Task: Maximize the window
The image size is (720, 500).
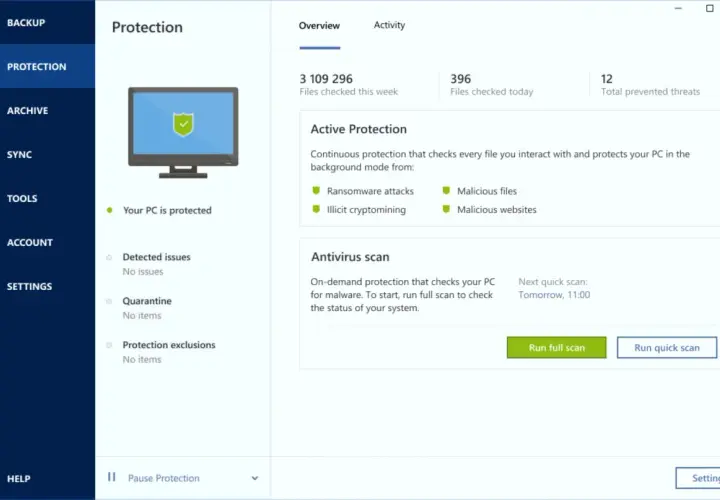Action: coord(709,8)
